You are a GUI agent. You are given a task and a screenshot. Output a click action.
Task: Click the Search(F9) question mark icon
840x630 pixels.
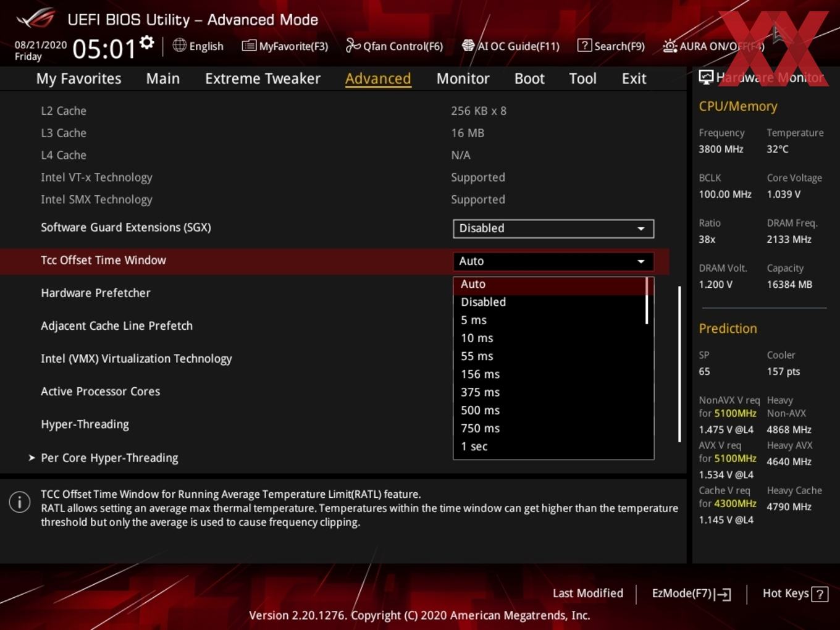click(x=584, y=45)
